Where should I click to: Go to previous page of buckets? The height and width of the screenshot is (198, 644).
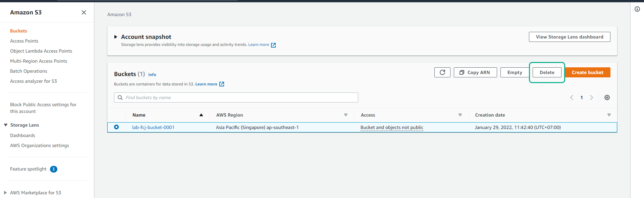click(572, 97)
